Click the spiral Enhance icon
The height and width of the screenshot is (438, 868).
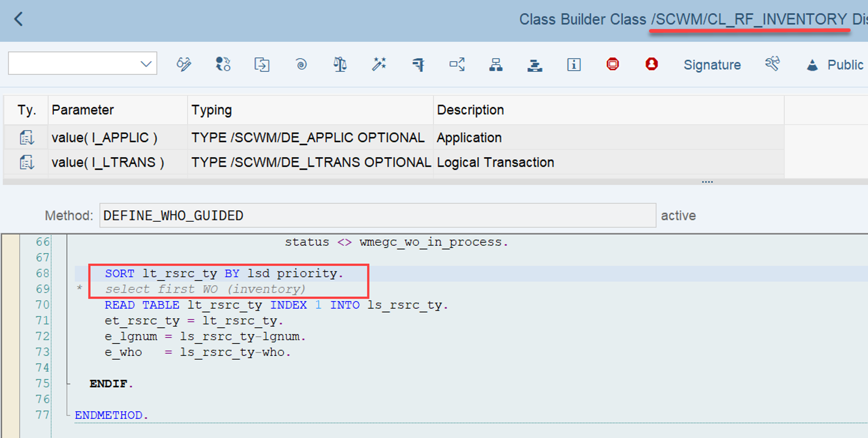(x=301, y=64)
